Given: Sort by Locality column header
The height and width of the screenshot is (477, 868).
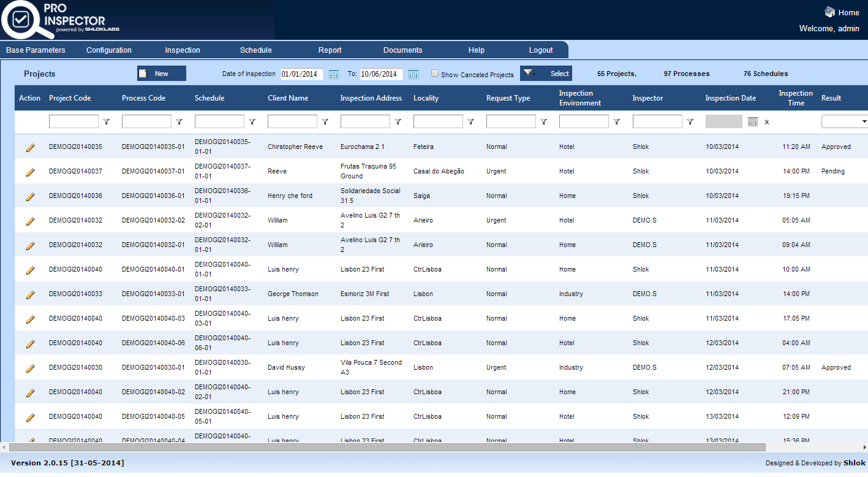Looking at the screenshot, I should click(426, 98).
